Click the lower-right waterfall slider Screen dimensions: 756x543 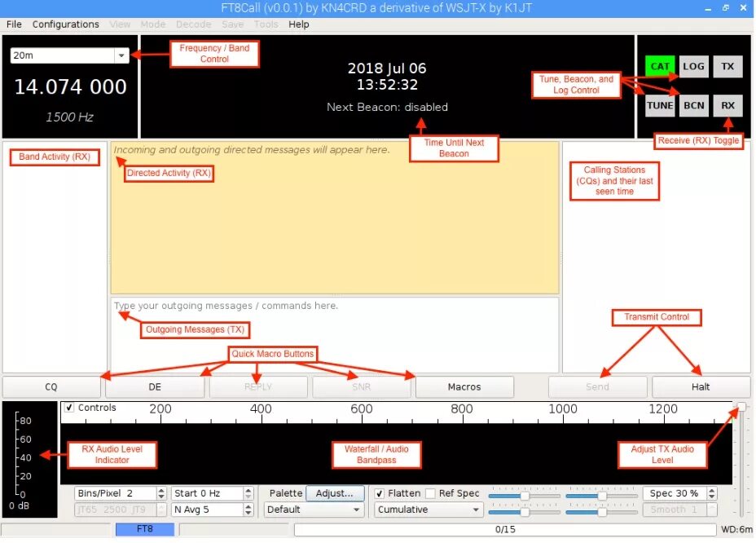pos(602,512)
